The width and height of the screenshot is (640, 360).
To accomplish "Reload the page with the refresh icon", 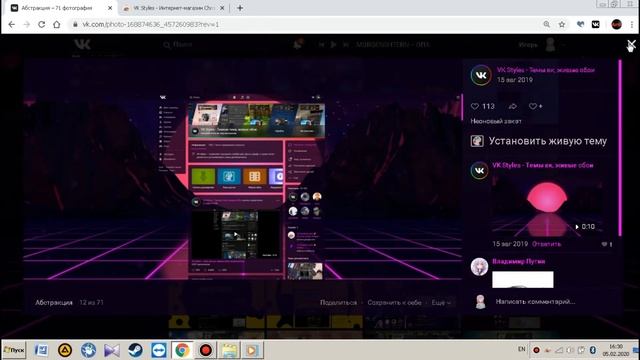I will 42,24.
